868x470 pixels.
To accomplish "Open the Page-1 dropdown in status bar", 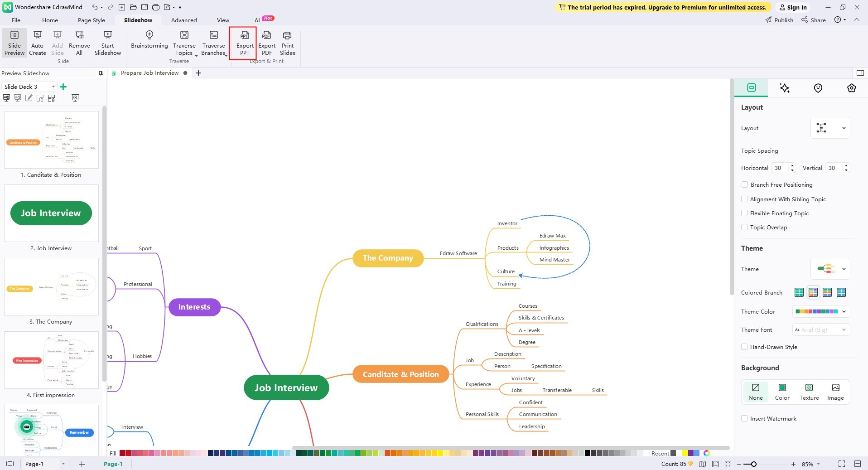I will coord(63,464).
